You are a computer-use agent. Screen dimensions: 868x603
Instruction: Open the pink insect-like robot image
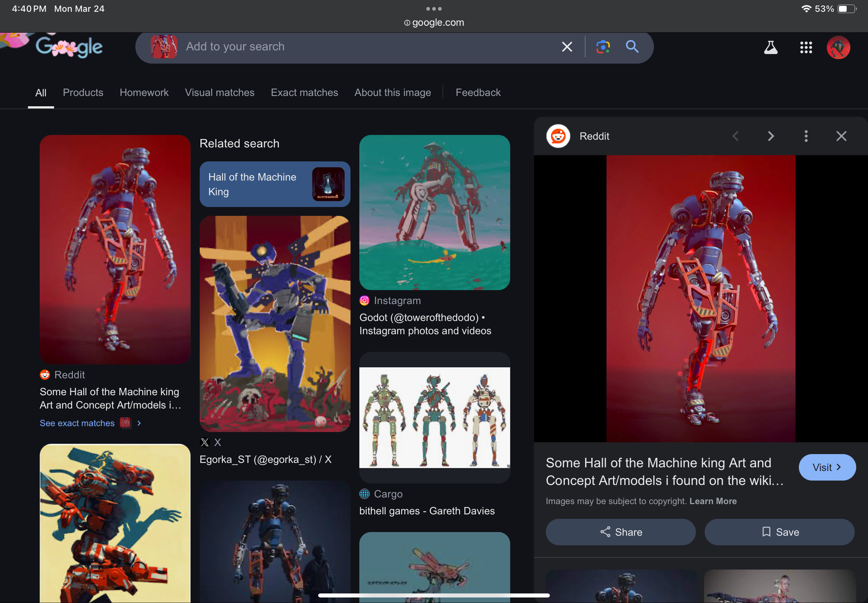[435, 567]
